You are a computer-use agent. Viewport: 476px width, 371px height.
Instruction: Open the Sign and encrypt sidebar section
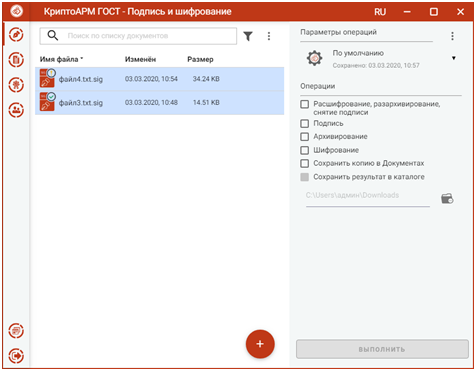[16, 35]
